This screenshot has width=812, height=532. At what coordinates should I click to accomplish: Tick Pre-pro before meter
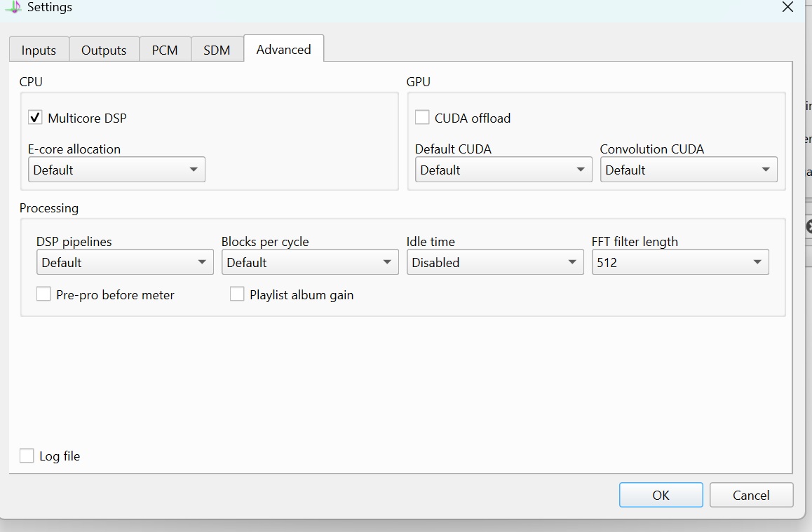[43, 294]
